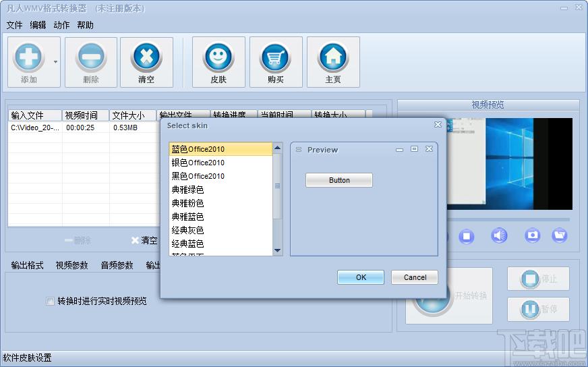
Task: Click the 删除 link below file list
Action: pyautogui.click(x=78, y=240)
